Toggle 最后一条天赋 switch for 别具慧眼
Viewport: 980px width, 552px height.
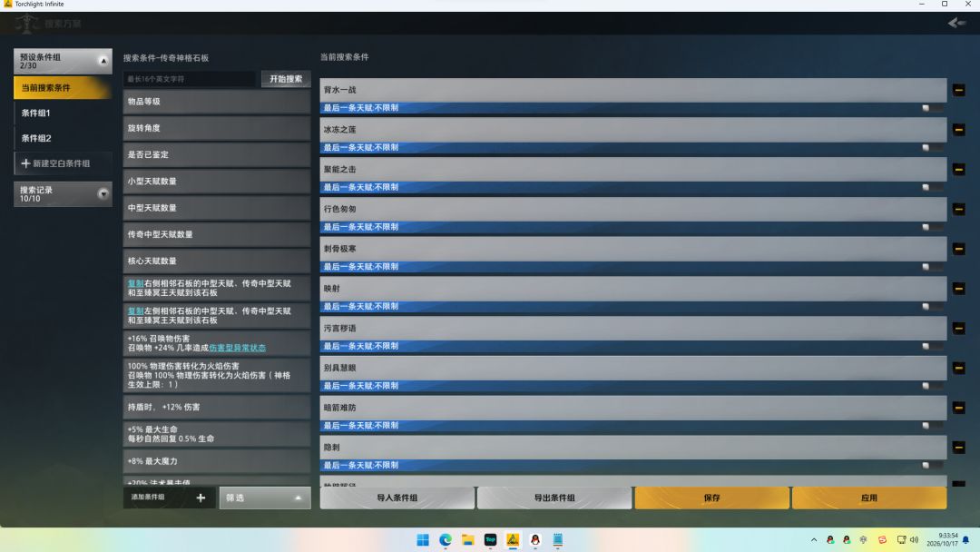933,386
